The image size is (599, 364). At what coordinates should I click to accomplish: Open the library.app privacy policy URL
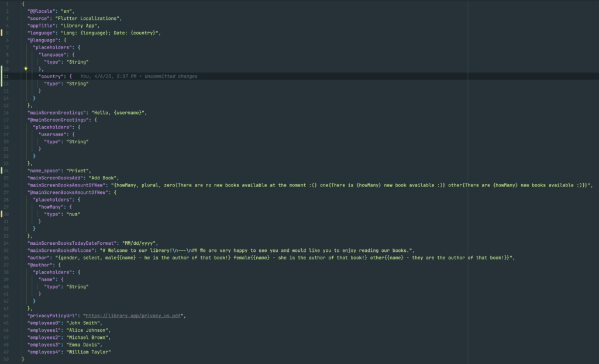point(133,316)
